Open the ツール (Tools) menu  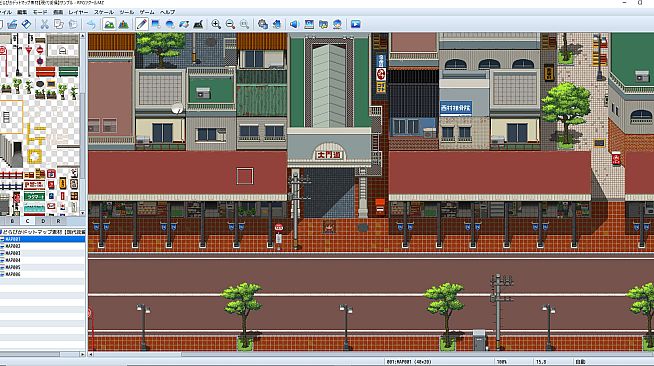[x=127, y=12]
